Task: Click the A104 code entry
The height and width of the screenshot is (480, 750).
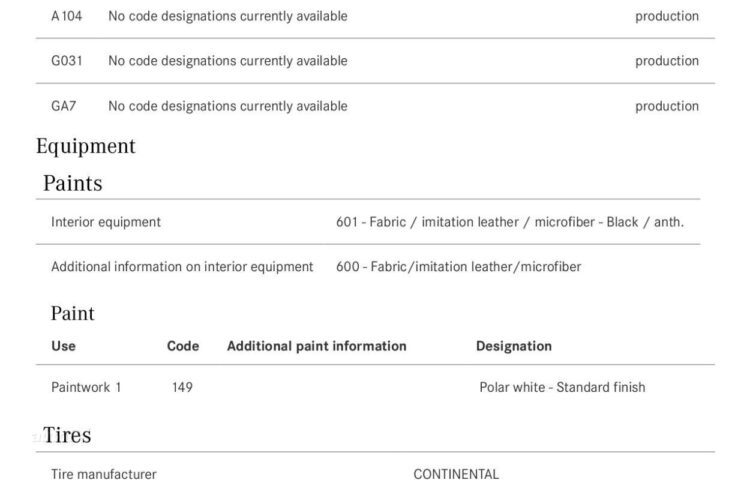Action: point(66,16)
